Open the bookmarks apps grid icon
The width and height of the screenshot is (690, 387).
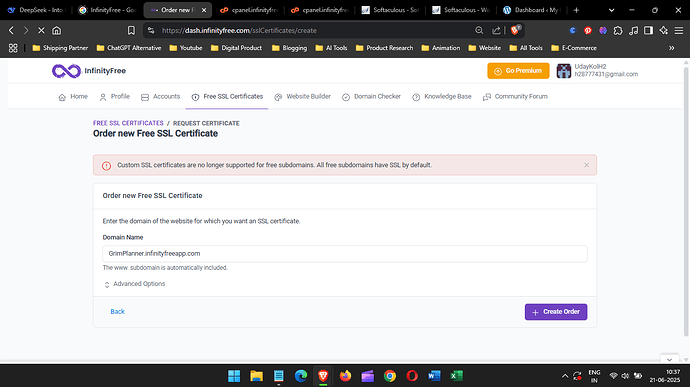pos(13,48)
